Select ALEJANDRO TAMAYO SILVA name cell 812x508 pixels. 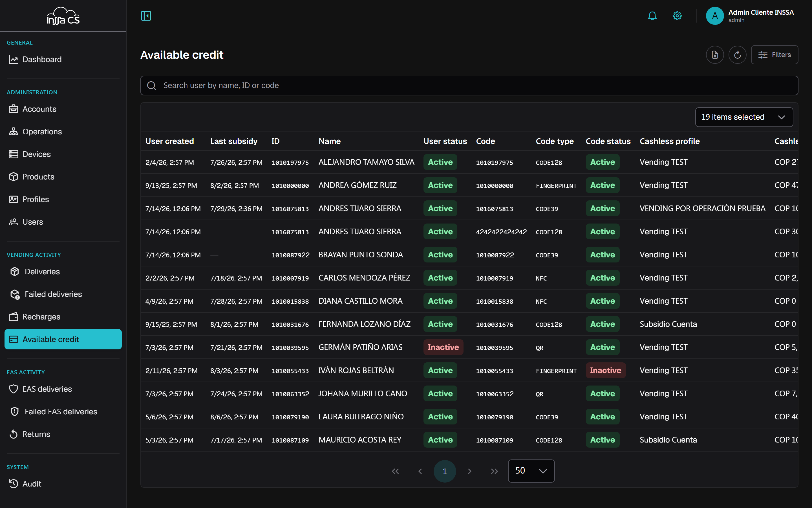click(x=366, y=162)
